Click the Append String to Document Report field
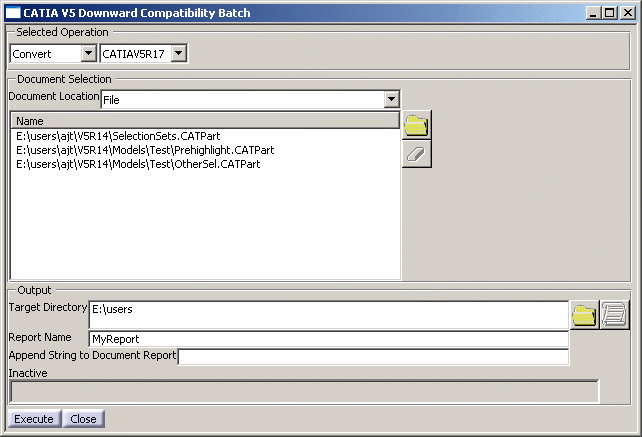642x437 pixels. coord(373,357)
